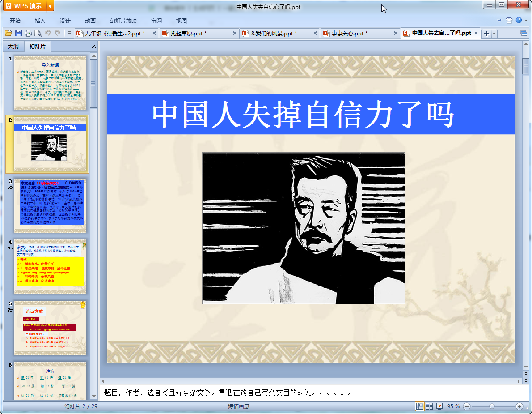Close the 8.我们的风景.ppt tab
Image resolution: width=532 pixels, height=414 pixels.
[315, 33]
